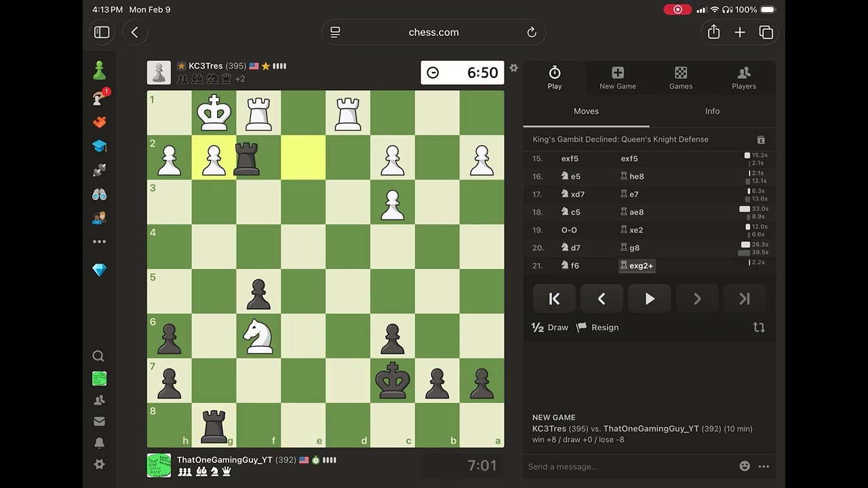Resign the game

click(597, 327)
